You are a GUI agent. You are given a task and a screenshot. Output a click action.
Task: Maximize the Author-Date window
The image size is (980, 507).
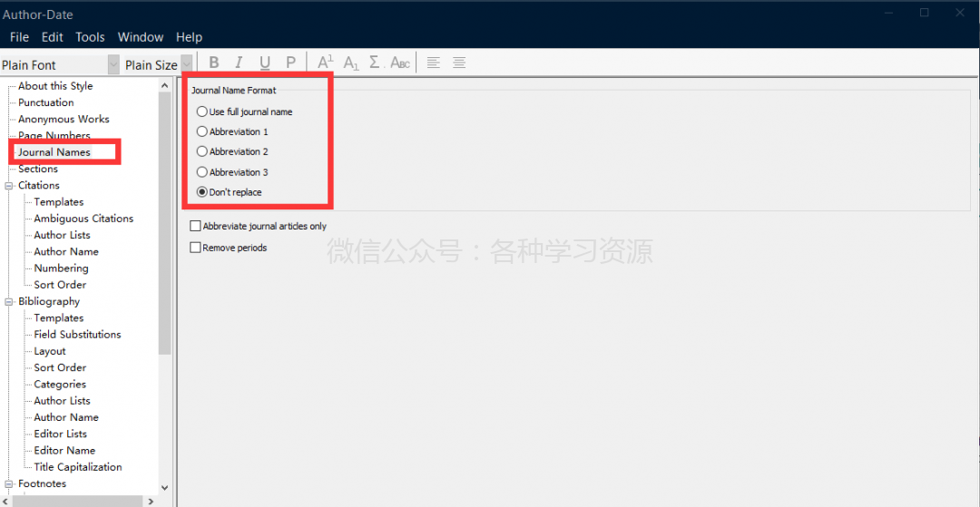[925, 13]
